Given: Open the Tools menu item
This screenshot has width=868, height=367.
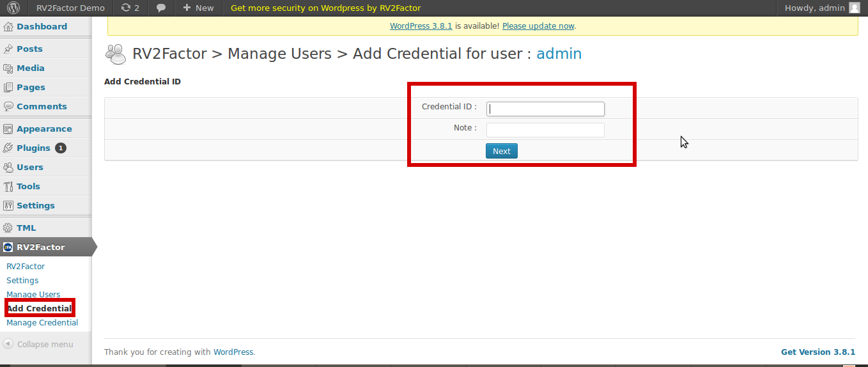Looking at the screenshot, I should [28, 186].
